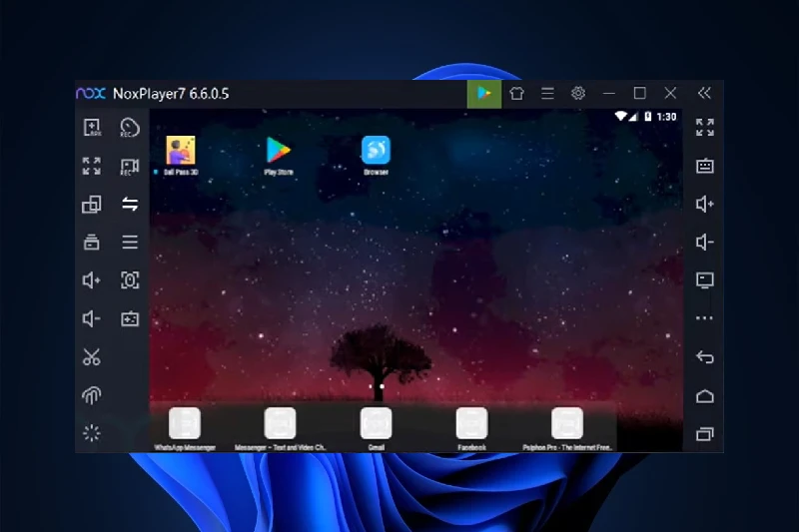Click the green Play Store shortcut in title bar
Viewport: 799px width, 532px height.
point(484,93)
